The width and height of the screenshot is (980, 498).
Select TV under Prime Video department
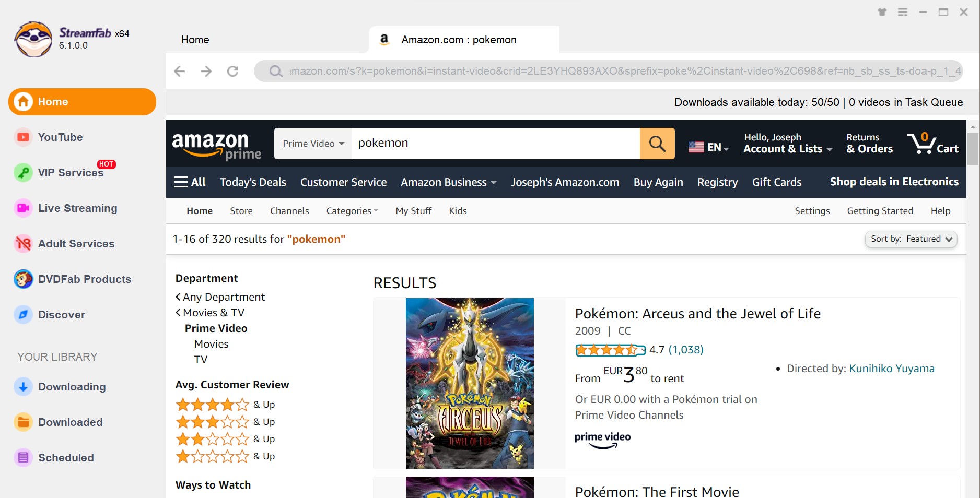pos(201,360)
